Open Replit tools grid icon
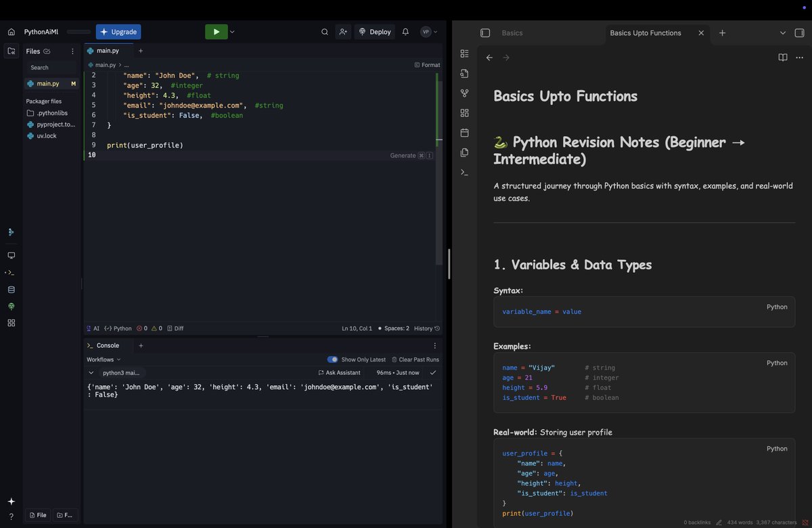The width and height of the screenshot is (812, 528). tap(12, 323)
